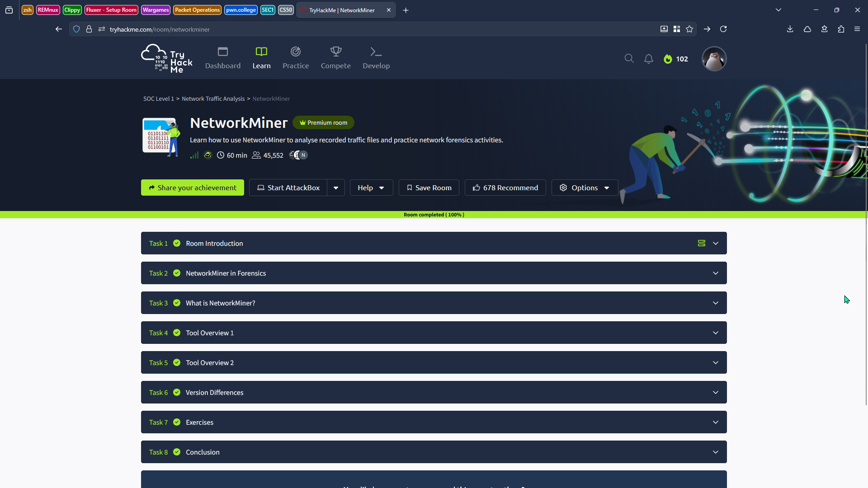Expand Task 4 Tool Overview 1 chevron
This screenshot has height=488, width=868.
tap(715, 333)
